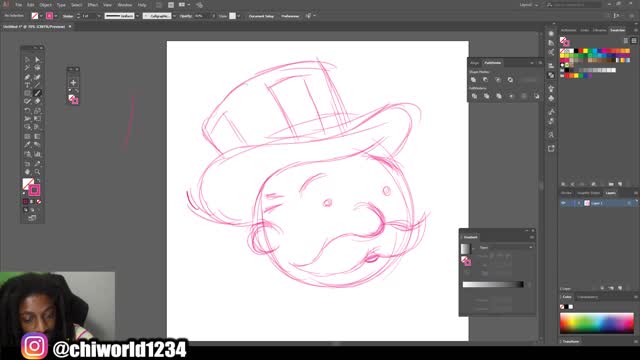Switch to the Layers tab
The width and height of the screenshot is (640, 360).
[611, 193]
